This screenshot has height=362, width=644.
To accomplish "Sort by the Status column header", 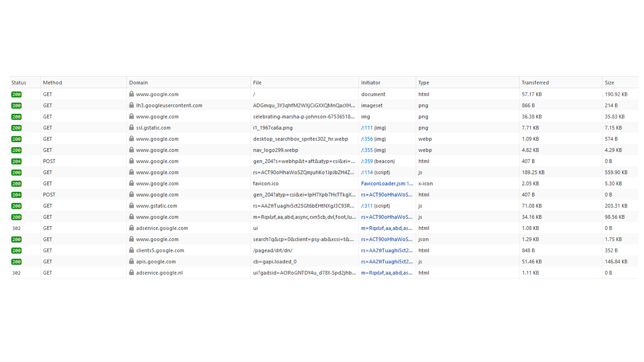I will pyautogui.click(x=19, y=82).
